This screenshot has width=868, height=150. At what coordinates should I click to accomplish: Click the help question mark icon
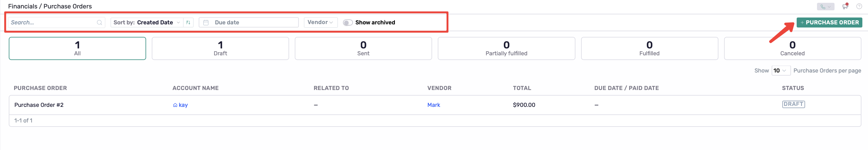[859, 6]
